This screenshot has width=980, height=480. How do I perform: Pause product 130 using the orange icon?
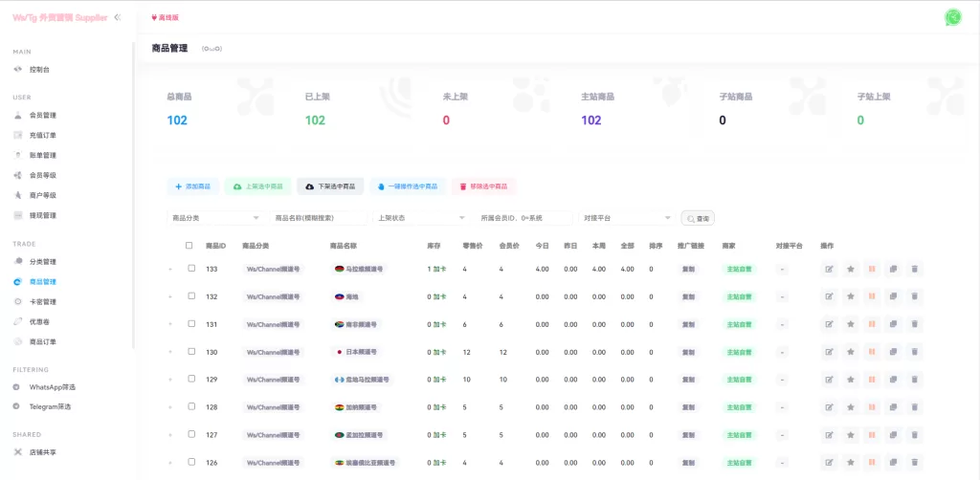[x=872, y=352]
